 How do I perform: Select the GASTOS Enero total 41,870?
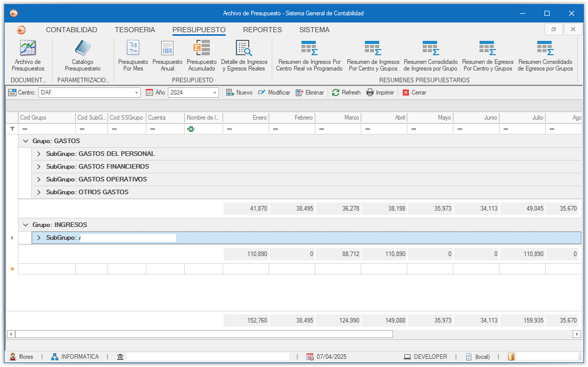pyautogui.click(x=246, y=209)
